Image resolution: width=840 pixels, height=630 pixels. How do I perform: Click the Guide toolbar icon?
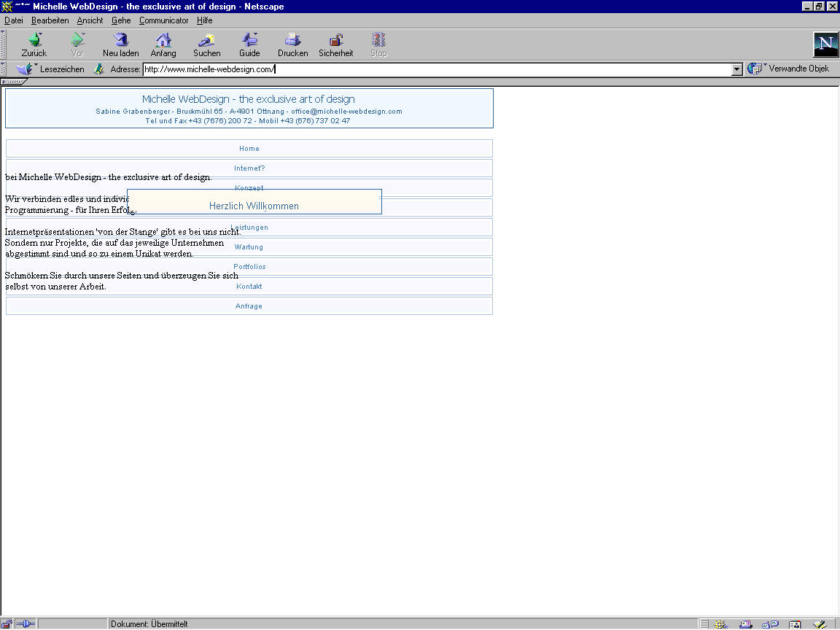[249, 44]
